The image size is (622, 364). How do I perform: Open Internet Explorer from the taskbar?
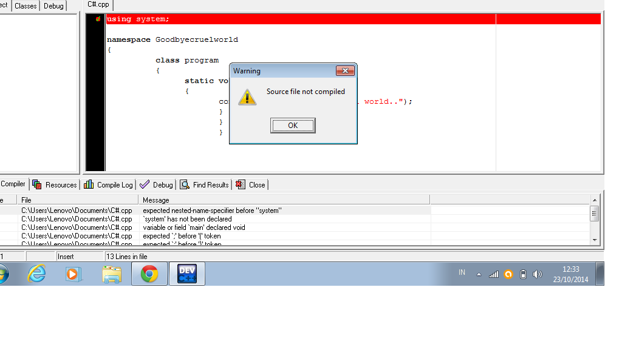[36, 274]
